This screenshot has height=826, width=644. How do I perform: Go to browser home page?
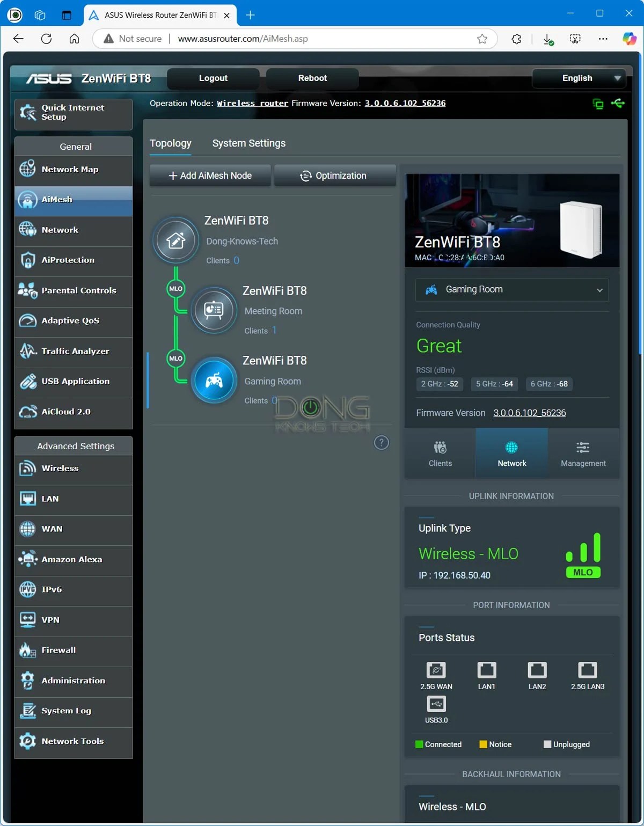point(75,39)
